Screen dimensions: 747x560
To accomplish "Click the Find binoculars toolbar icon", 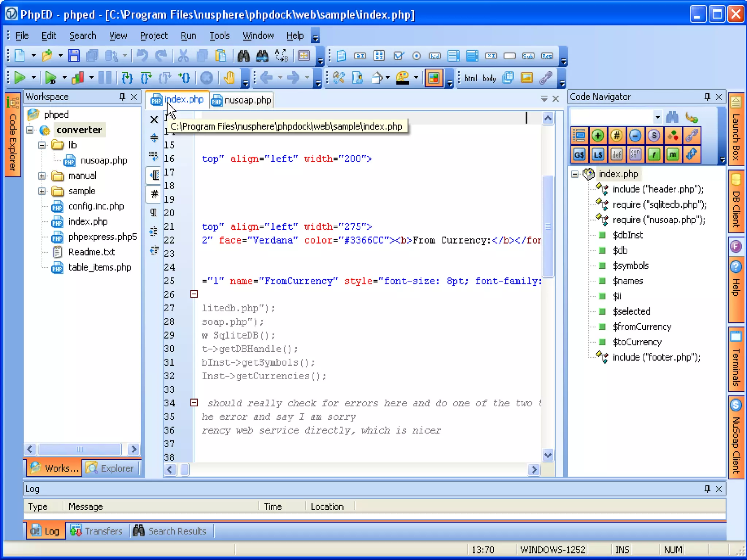I will coord(243,56).
